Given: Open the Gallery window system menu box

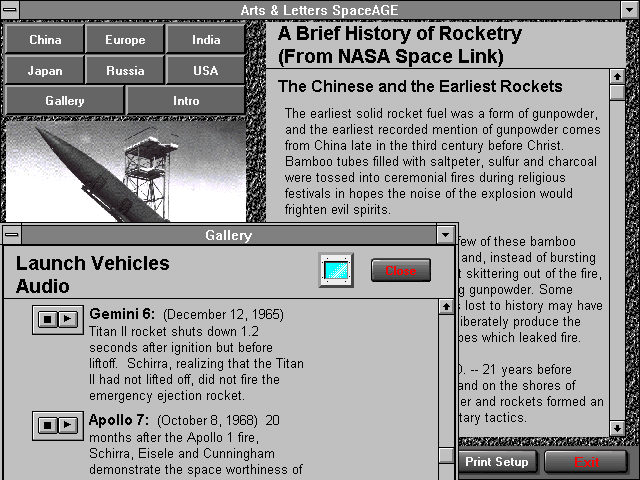Looking at the screenshot, I should [12, 235].
